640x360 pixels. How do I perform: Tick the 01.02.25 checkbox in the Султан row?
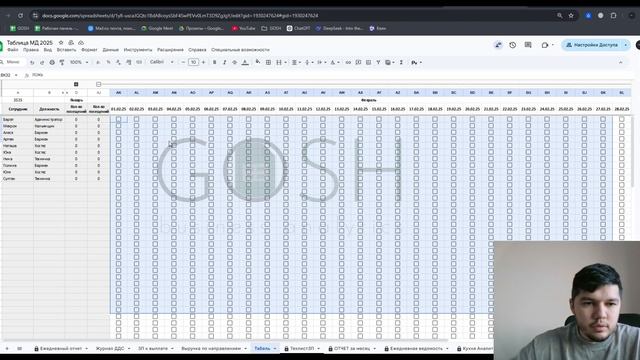pos(118,179)
